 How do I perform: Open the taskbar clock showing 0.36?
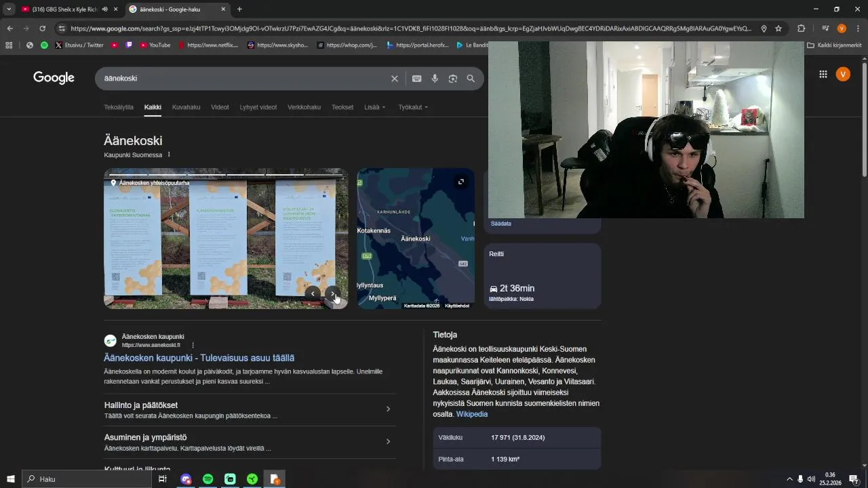831,479
